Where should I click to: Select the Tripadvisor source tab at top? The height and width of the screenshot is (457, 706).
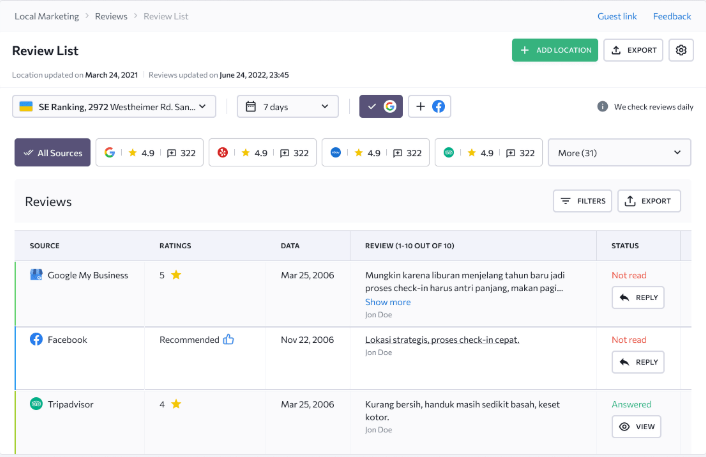coord(489,153)
